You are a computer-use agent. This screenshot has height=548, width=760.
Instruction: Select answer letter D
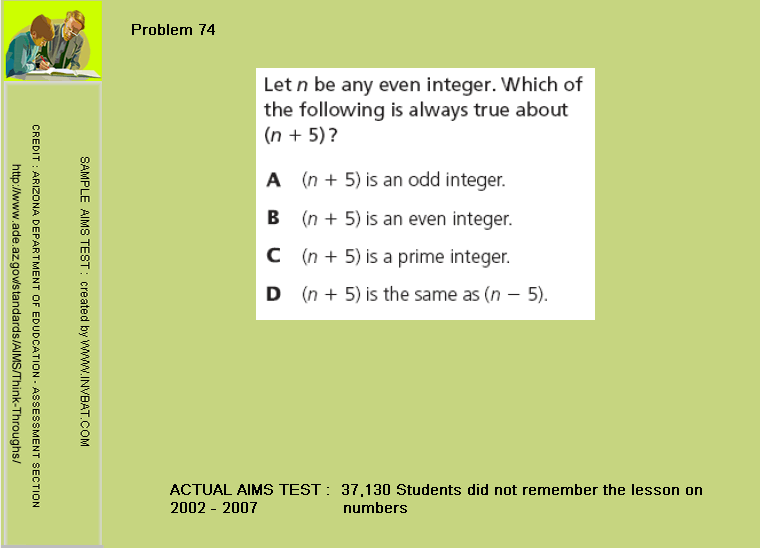point(273,295)
